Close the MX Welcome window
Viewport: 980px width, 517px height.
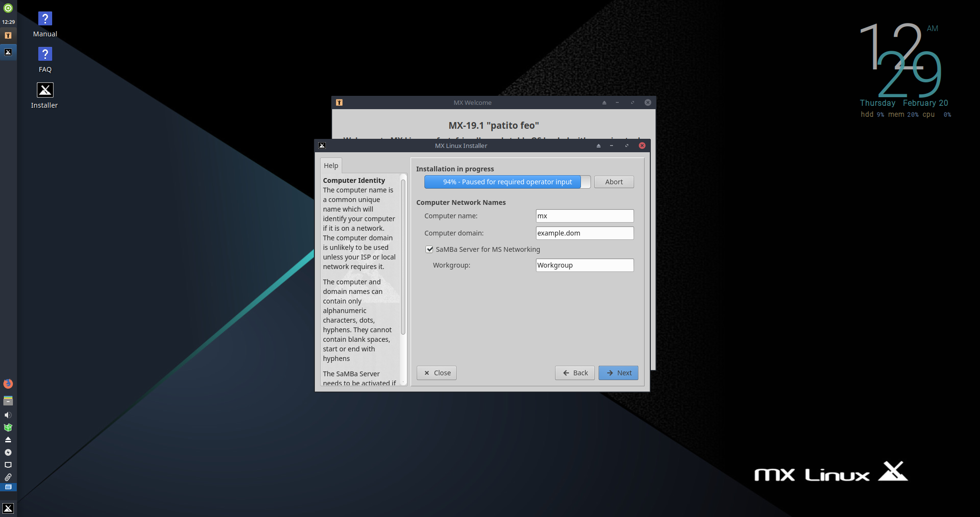648,102
